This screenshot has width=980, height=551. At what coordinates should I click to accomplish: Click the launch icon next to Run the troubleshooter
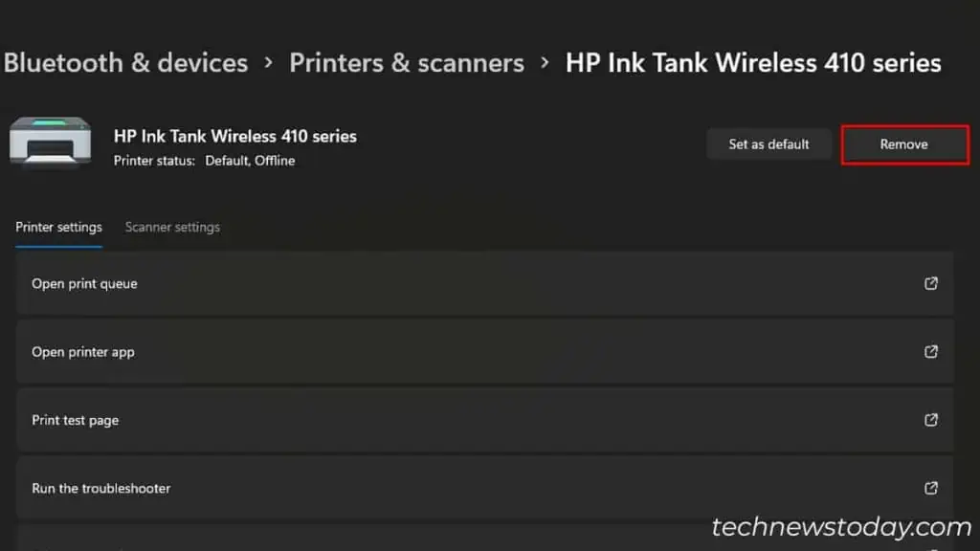(x=931, y=488)
